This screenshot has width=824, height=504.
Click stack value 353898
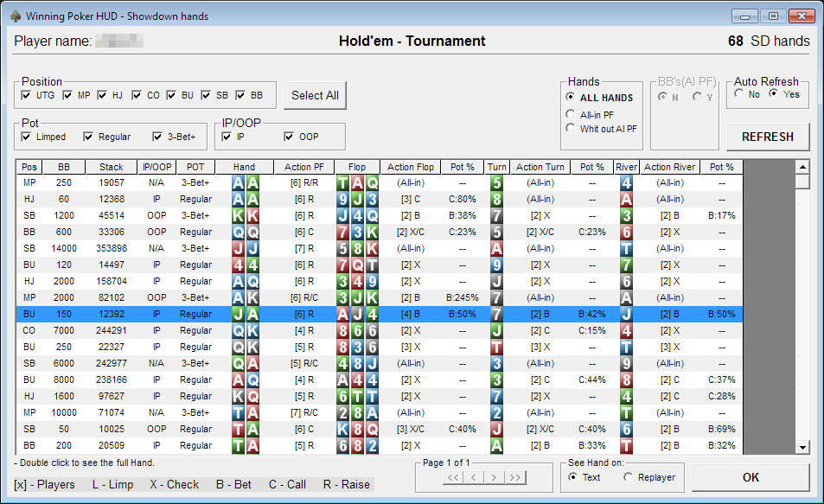112,248
